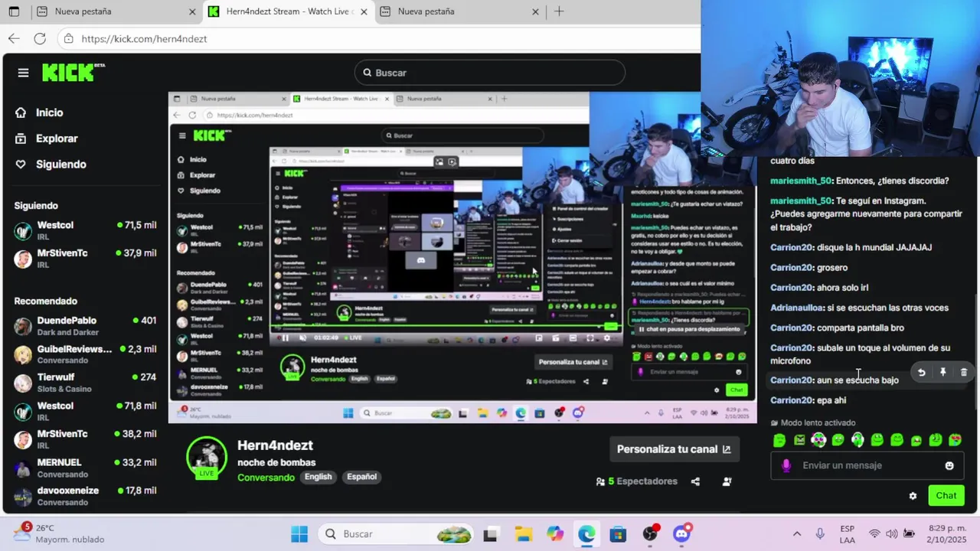Click the green Chat send button
Screen dimensions: 980x551
pyautogui.click(x=946, y=496)
